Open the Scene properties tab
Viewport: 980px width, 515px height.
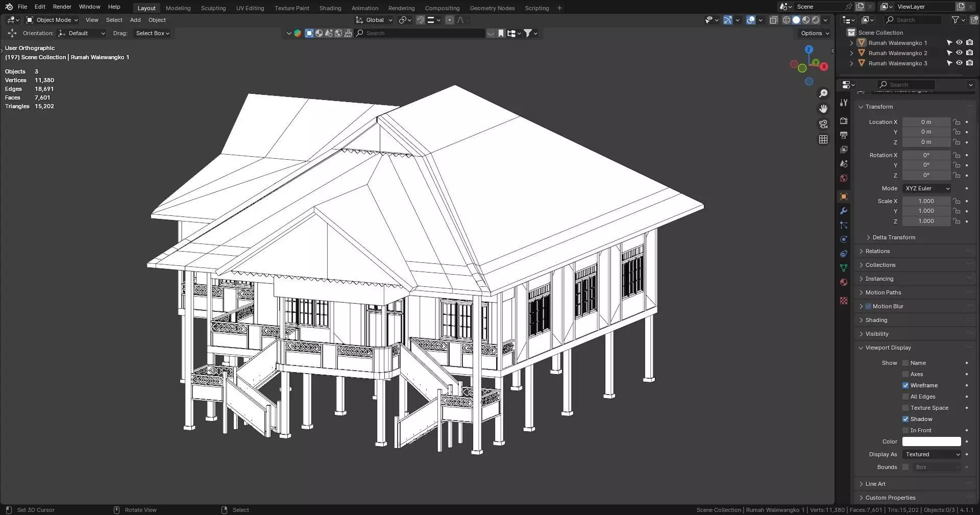tap(844, 164)
